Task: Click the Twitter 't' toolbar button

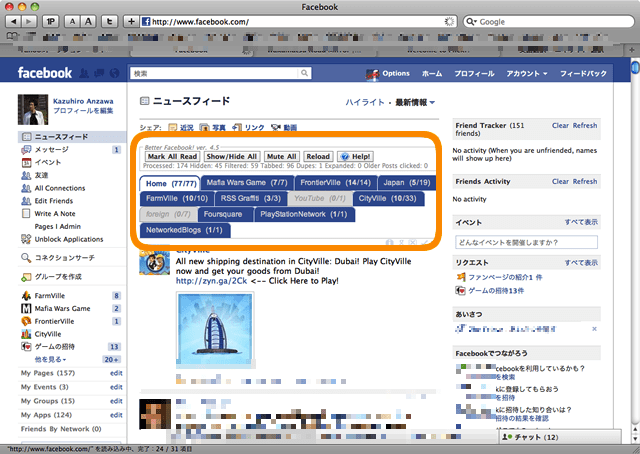Action: pos(109,22)
